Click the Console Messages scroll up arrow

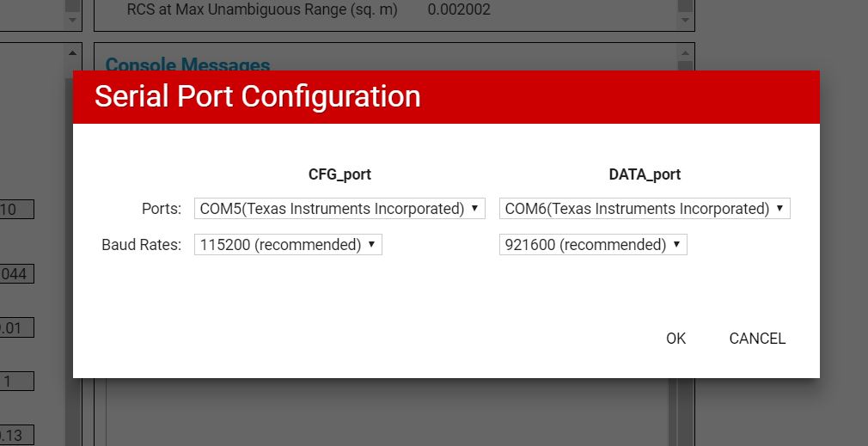pos(684,53)
